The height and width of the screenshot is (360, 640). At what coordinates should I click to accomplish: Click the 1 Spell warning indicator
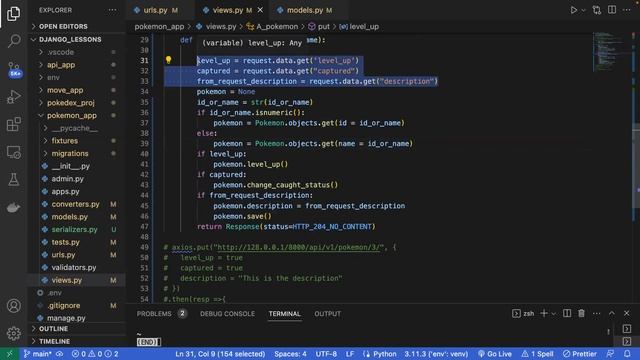[x=537, y=354]
